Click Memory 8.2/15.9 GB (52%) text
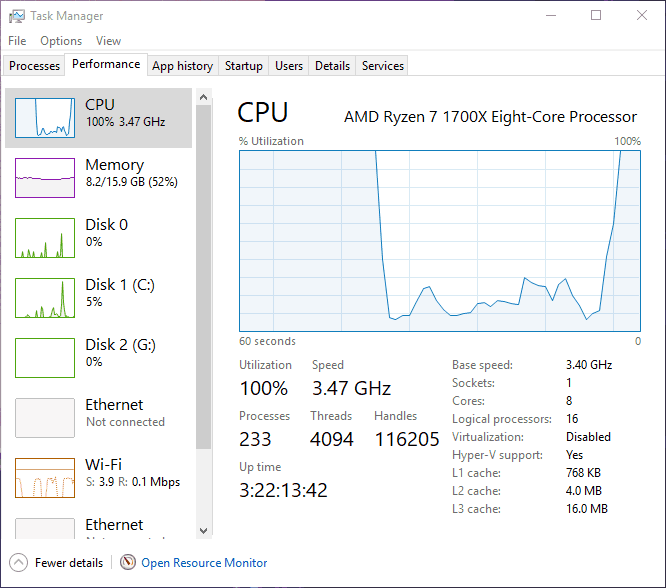The height and width of the screenshot is (588, 666). 132,182
